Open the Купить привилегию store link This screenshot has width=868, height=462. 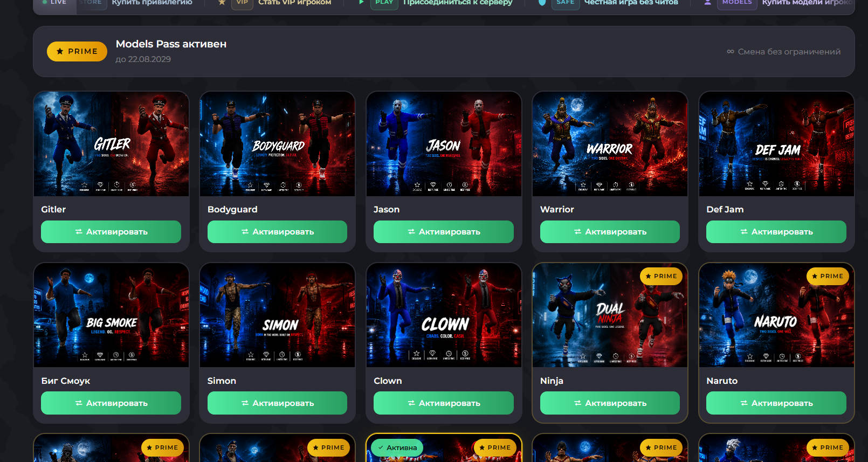(152, 3)
